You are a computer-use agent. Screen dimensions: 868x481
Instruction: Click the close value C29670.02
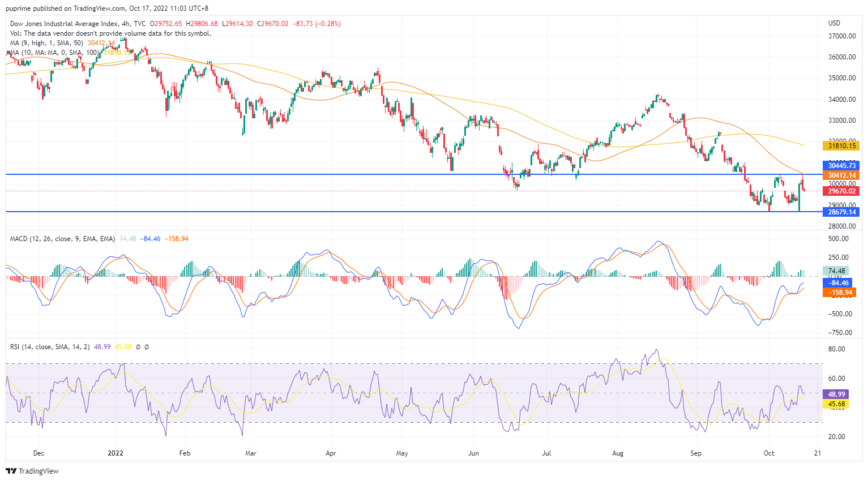click(272, 24)
